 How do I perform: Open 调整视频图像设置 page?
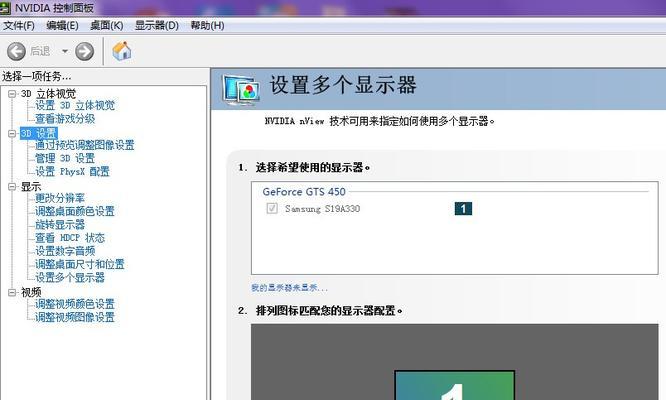pyautogui.click(x=75, y=317)
